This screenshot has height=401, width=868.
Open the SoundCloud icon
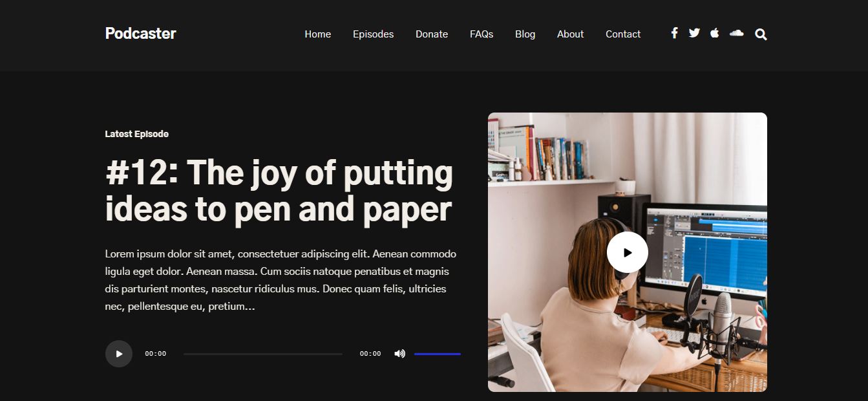(736, 33)
